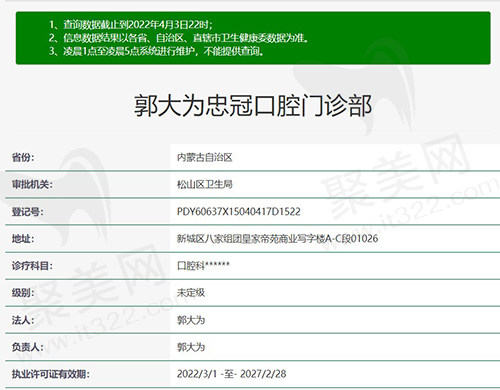The width and height of the screenshot is (500, 390).
Task: Click the 地址 label
Action: [23, 239]
